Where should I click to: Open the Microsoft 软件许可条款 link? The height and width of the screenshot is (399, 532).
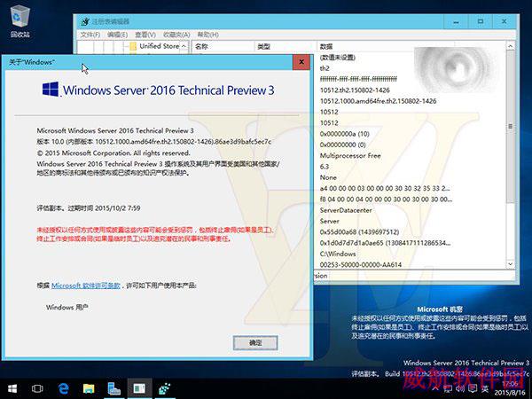(x=86, y=286)
